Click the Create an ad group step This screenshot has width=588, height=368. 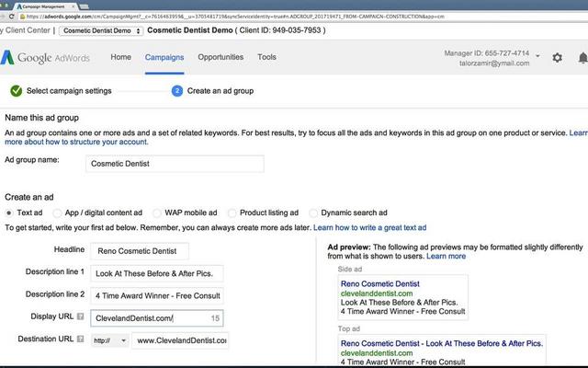coord(220,91)
